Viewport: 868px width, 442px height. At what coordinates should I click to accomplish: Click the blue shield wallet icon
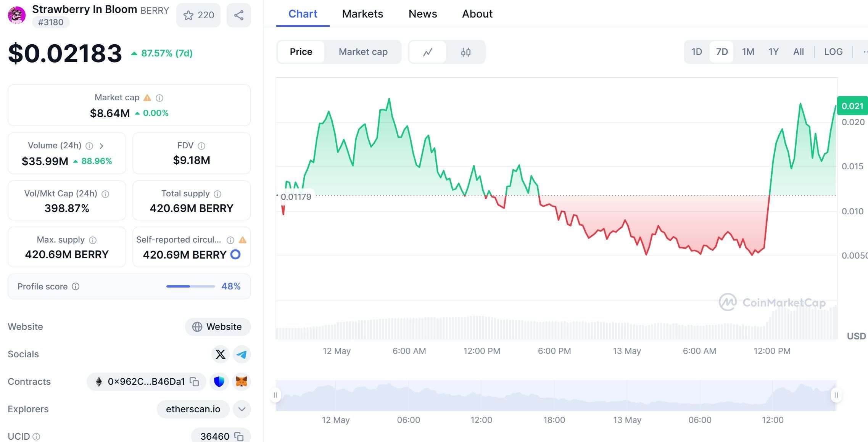pos(219,382)
